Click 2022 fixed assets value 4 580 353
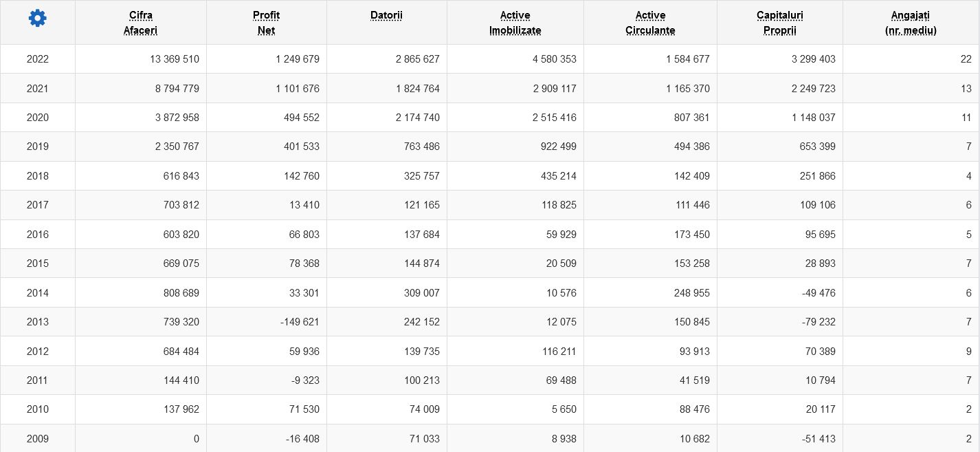The image size is (980, 452). click(x=554, y=59)
